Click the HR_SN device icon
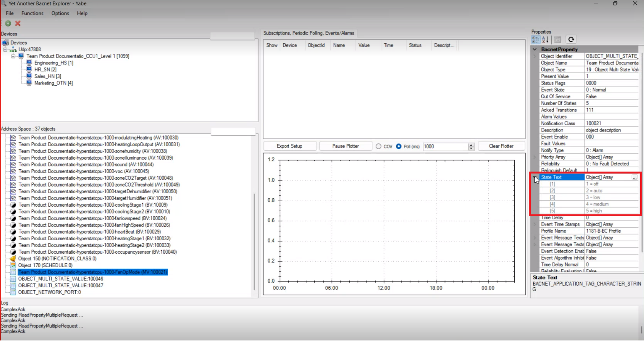This screenshot has height=342, width=644. coord(29,69)
